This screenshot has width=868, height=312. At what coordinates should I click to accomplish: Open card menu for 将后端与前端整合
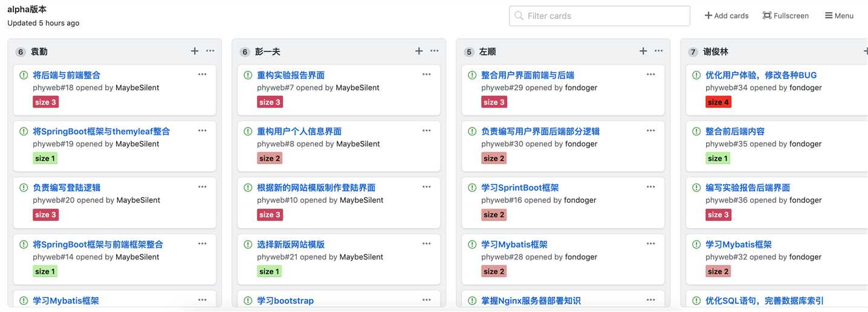[202, 74]
